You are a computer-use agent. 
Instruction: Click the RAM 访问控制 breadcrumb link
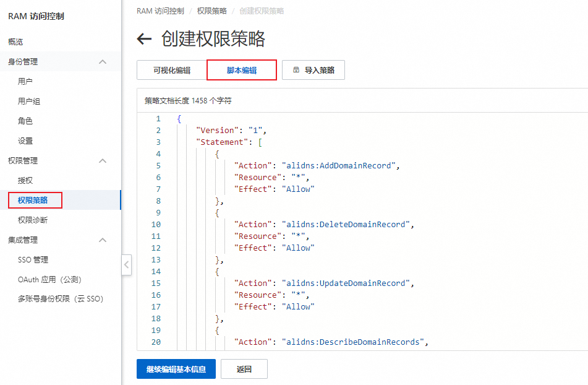tap(160, 11)
